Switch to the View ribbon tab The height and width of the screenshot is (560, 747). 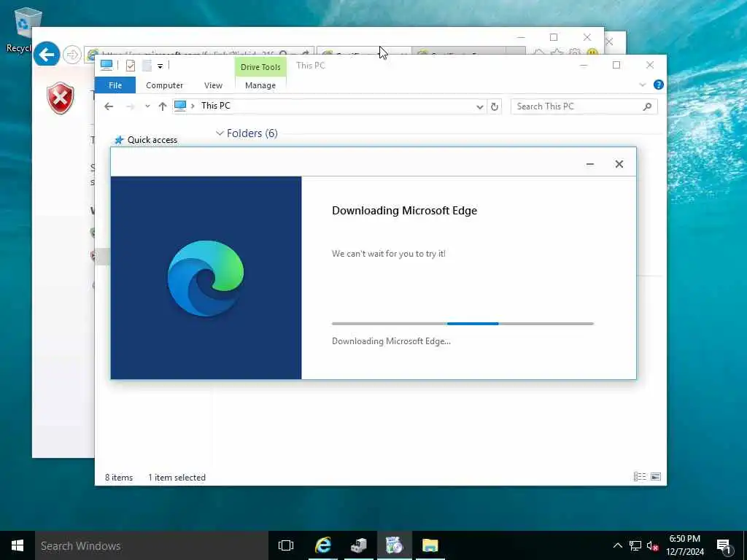coord(213,85)
